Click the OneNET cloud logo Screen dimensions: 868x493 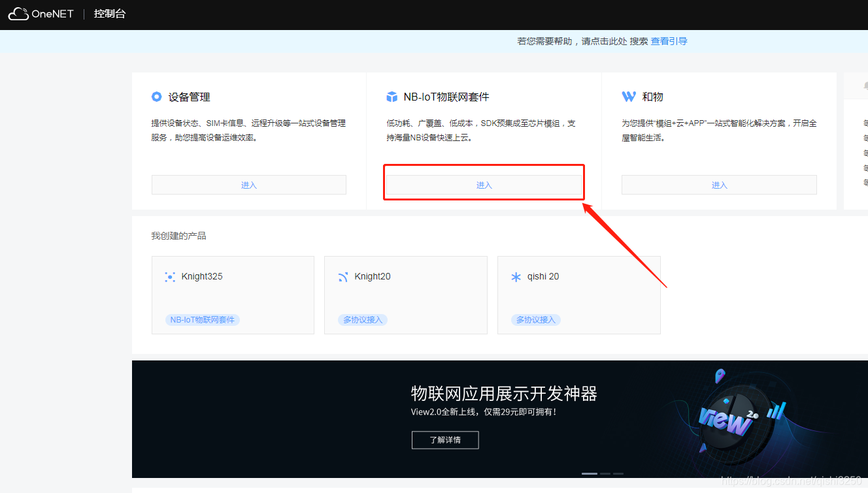pos(41,14)
